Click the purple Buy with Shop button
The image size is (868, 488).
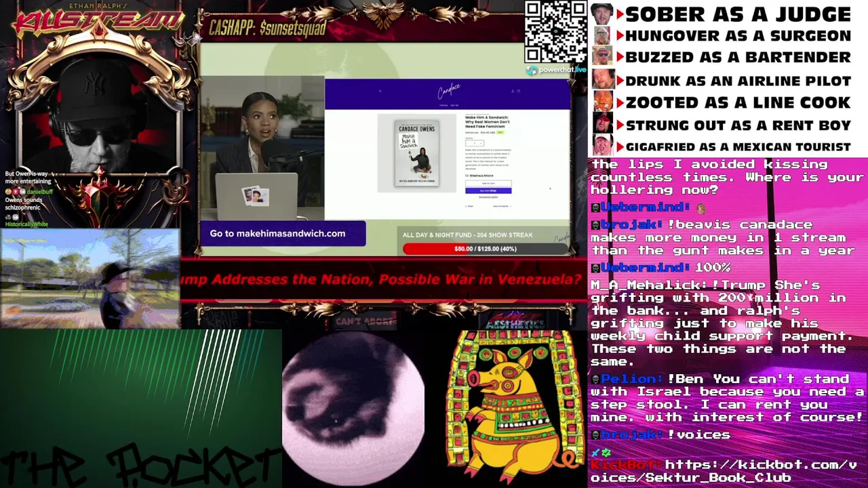pyautogui.click(x=488, y=190)
